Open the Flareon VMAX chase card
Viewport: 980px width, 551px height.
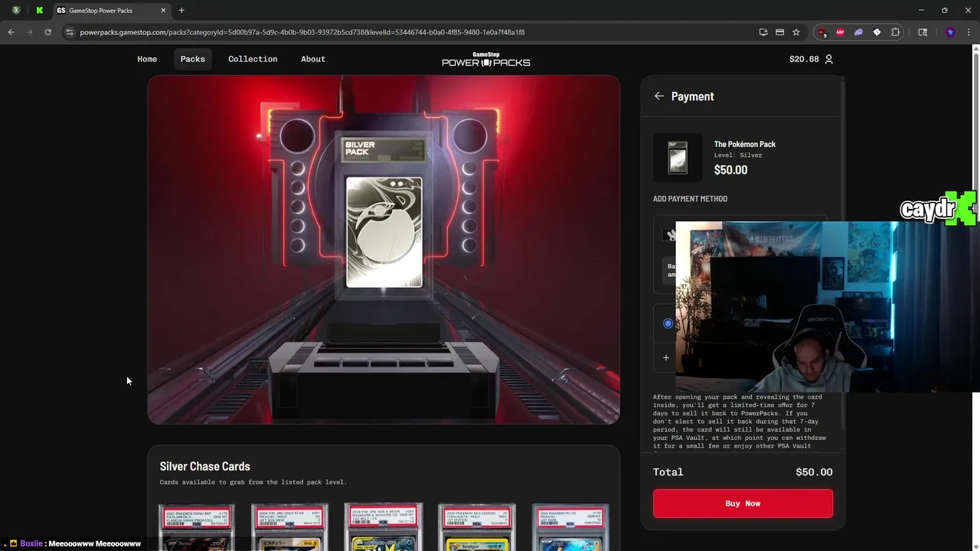[197, 527]
